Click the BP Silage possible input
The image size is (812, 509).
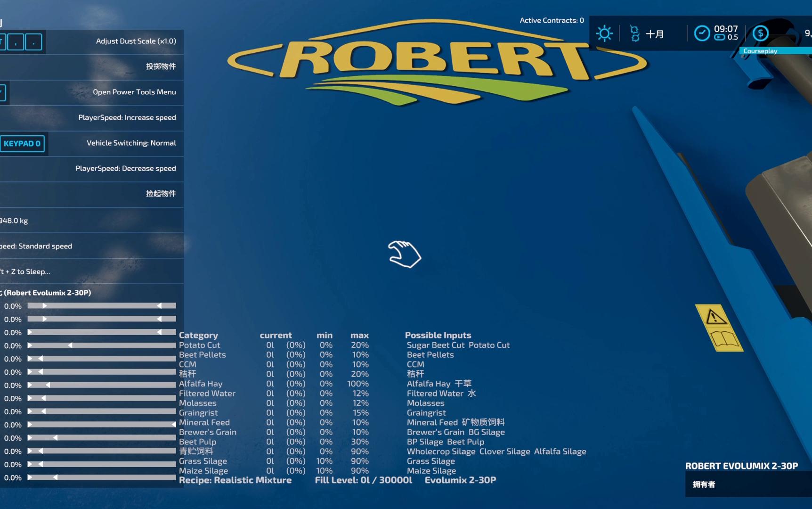[425, 442]
